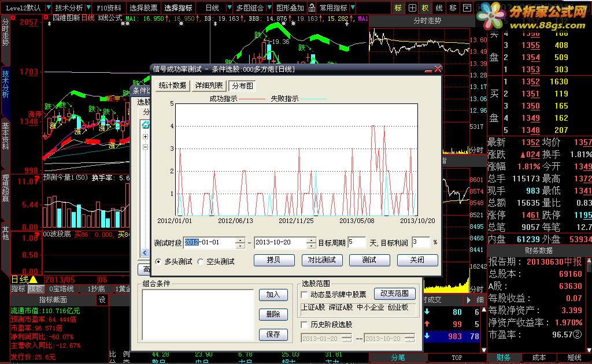Screen dimensions: 592x364
Task: Click start date stepper for test period
Action: pyautogui.click(x=240, y=243)
